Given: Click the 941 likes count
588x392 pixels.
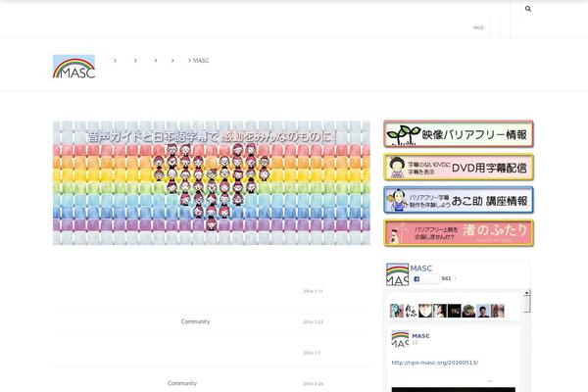Looking at the screenshot, I should [446, 278].
